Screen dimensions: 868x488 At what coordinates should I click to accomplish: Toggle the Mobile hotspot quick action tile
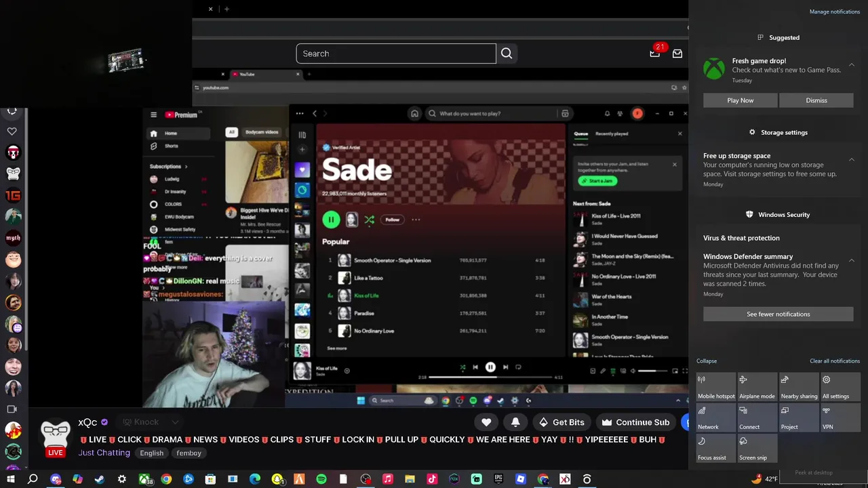716,386
